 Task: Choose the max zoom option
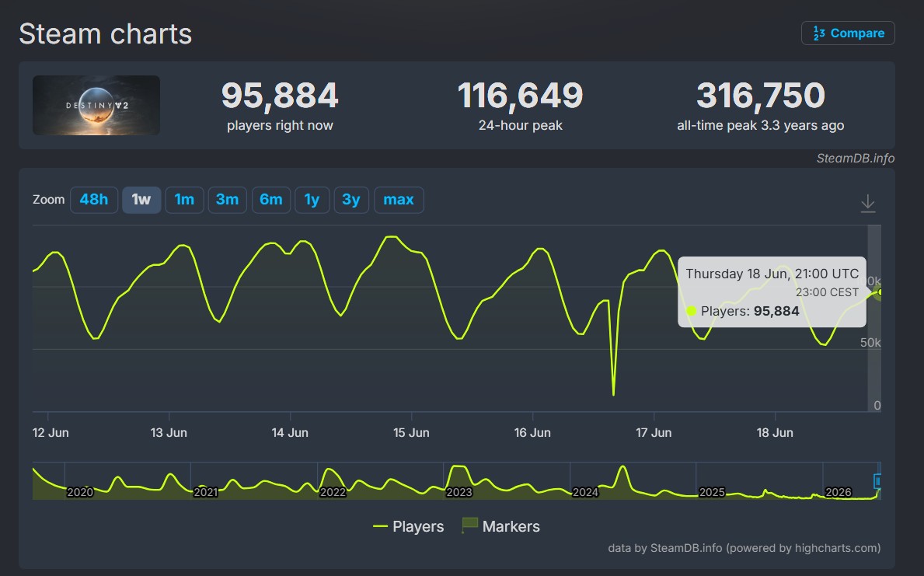coord(399,200)
